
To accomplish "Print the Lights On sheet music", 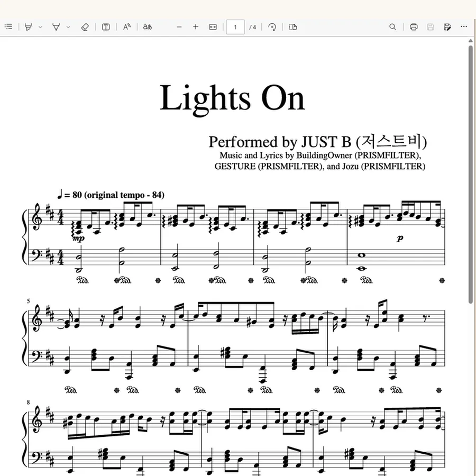I will [x=414, y=27].
